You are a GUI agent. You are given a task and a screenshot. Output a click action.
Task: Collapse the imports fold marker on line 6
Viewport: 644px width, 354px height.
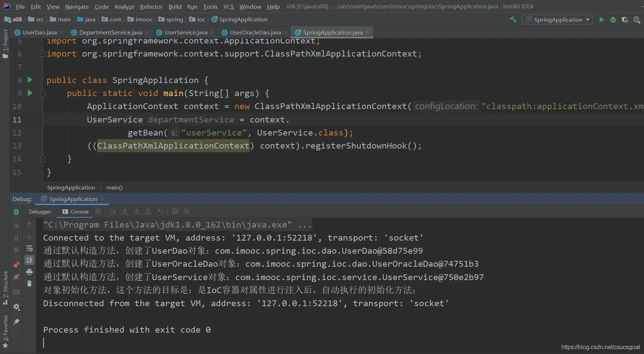pos(42,54)
